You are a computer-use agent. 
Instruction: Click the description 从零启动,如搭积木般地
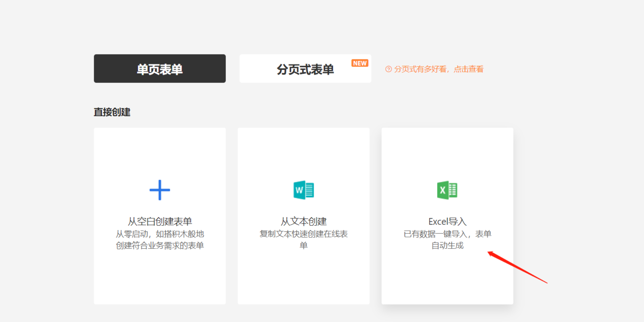pos(160,234)
